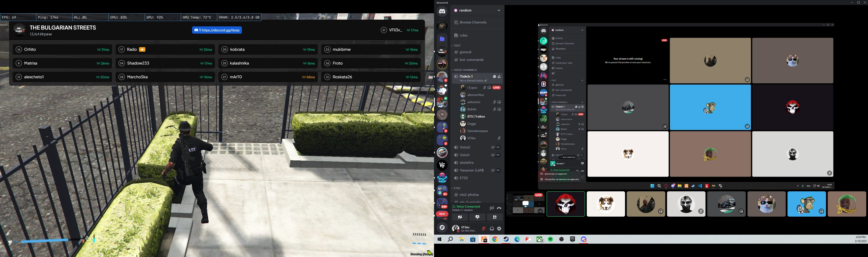Click the in-game blue health bar
This screenshot has height=257, width=868.
click(x=45, y=241)
